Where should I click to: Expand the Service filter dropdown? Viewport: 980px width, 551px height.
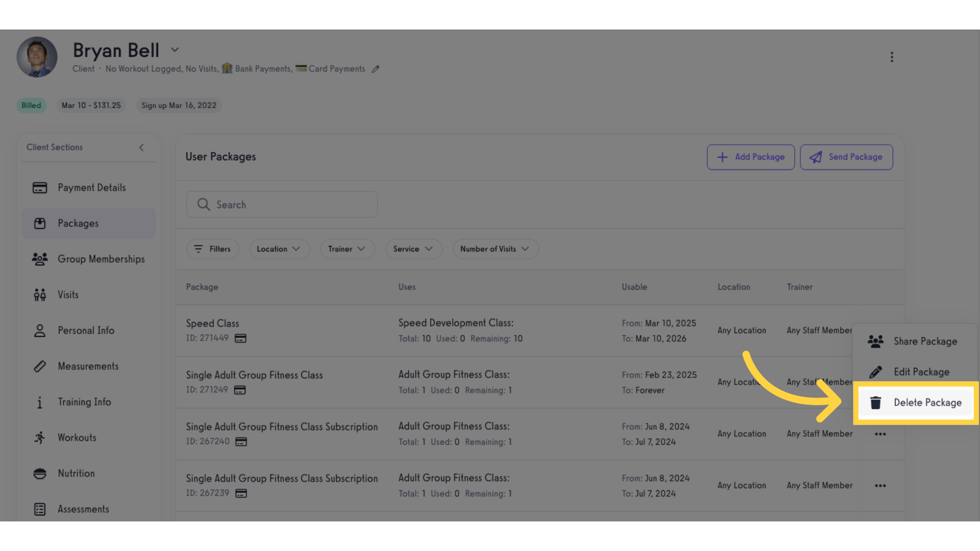pyautogui.click(x=413, y=249)
